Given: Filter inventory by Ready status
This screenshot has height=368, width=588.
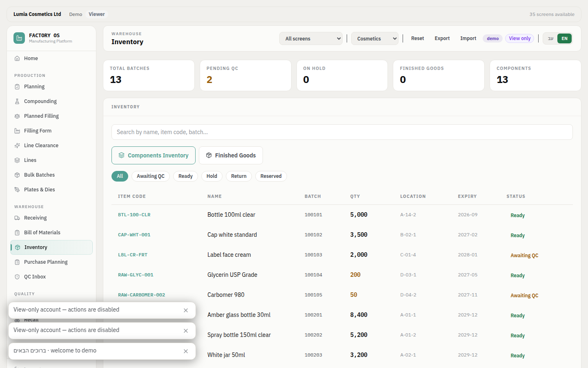Looking at the screenshot, I should click(185, 176).
